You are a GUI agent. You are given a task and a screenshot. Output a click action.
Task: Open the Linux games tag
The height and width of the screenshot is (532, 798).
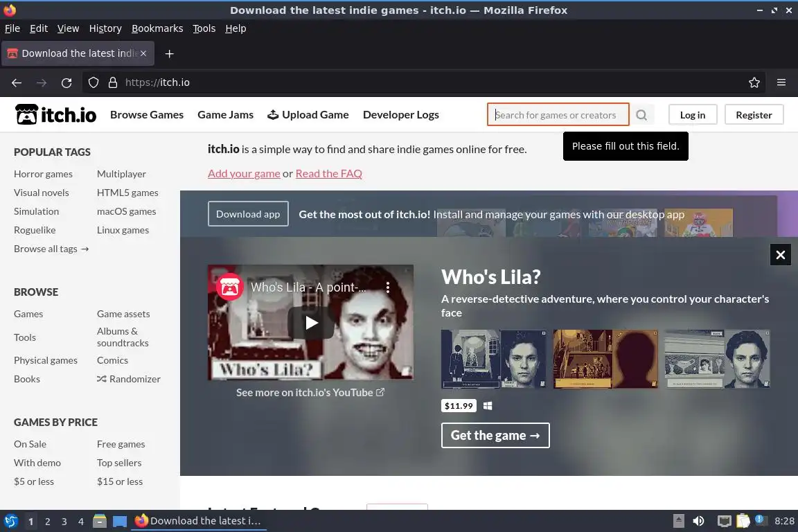click(x=123, y=230)
